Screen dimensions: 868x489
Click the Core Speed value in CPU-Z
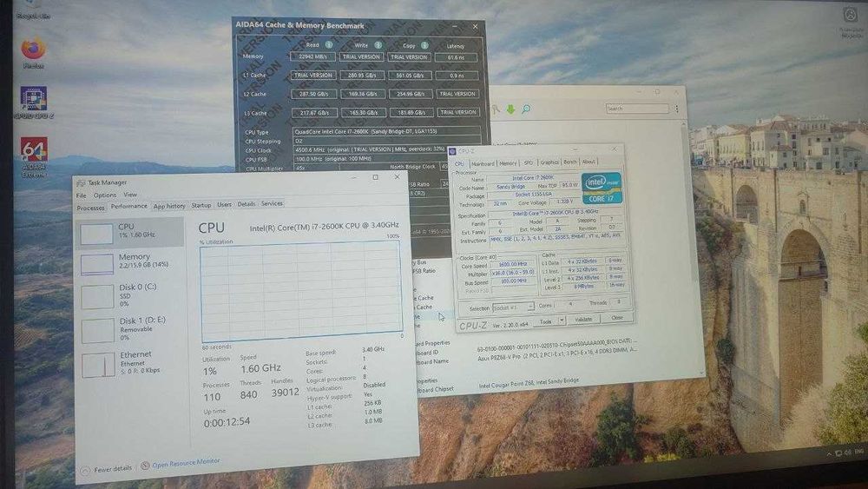[x=513, y=265]
